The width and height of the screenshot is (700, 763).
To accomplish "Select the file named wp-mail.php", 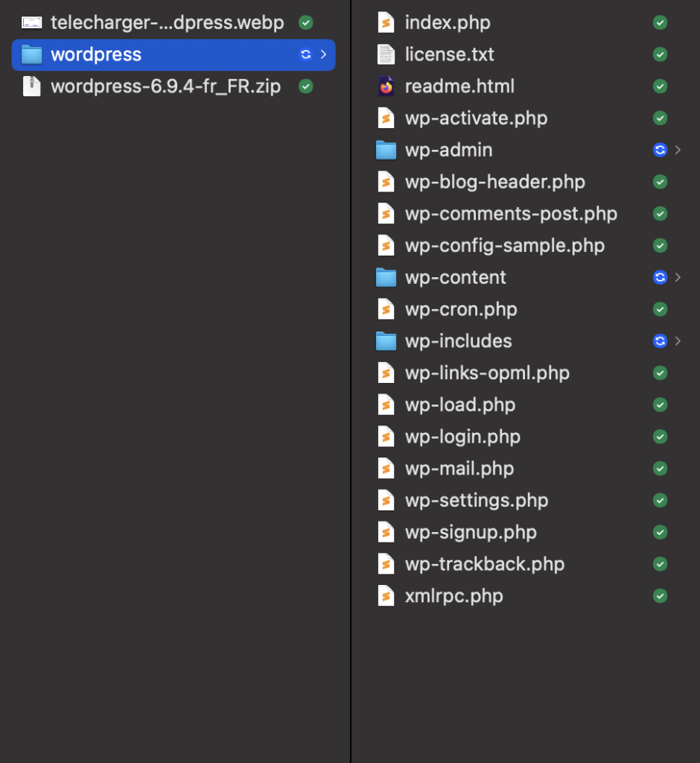I will (459, 469).
